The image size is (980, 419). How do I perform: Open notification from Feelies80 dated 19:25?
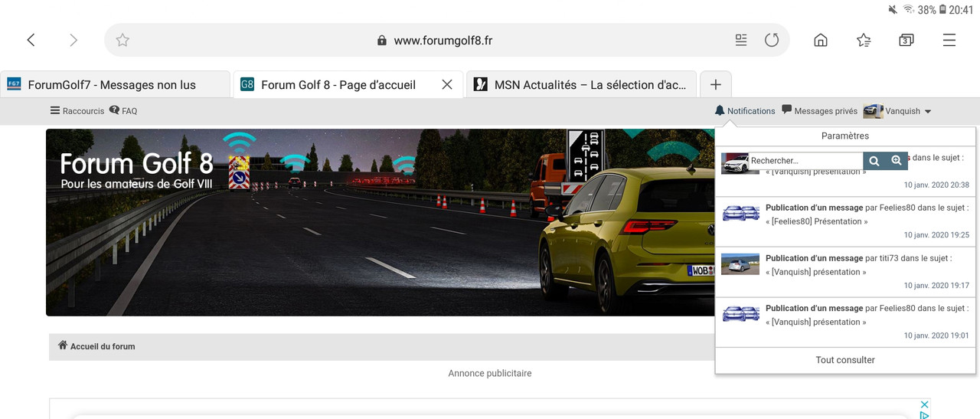tap(845, 221)
